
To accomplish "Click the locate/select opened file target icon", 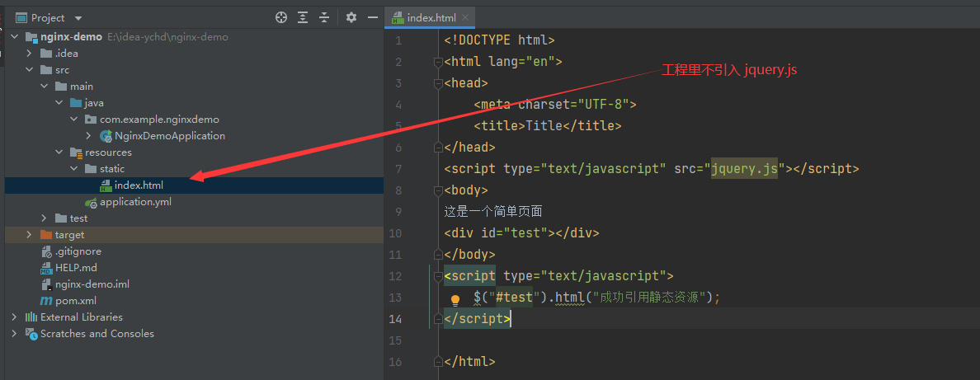I will tap(281, 17).
